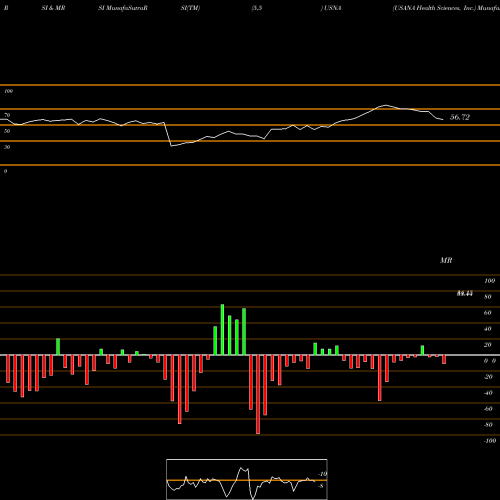Click the 'USANA Health Sciences, Inc.' title text
Image resolution: width=500 pixels, height=500 pixels.
point(434,8)
